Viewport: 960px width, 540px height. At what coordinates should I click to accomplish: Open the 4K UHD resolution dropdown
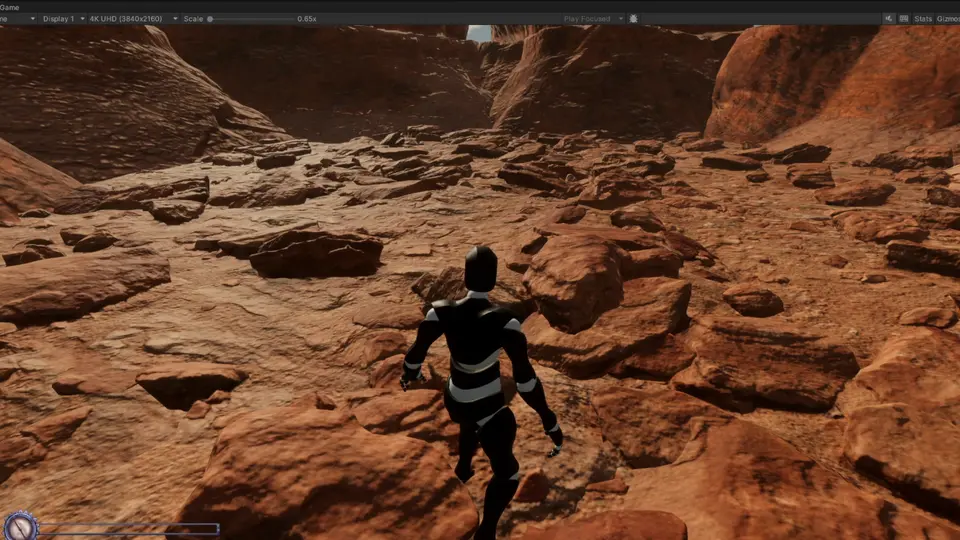pos(133,19)
